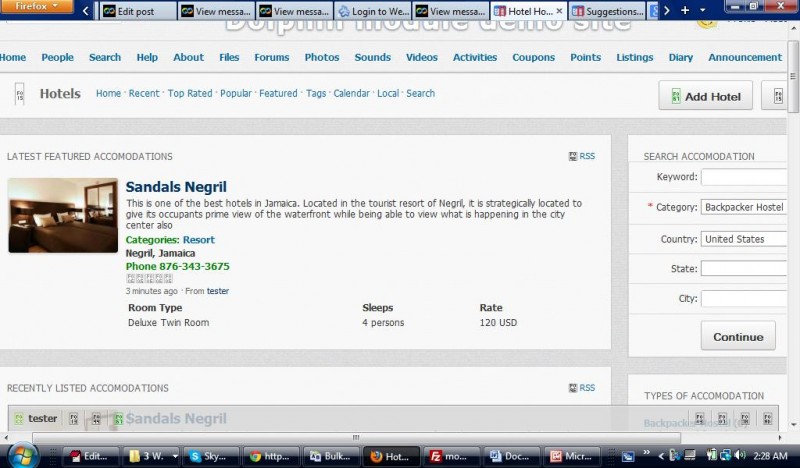Viewport: 800px width, 468px height.
Task: Click the Hotels module icon beside the title
Action: tap(19, 94)
